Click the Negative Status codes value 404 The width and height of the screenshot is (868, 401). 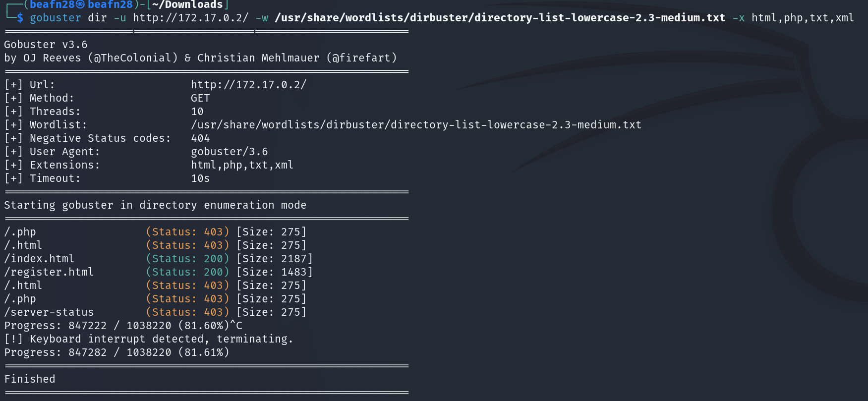point(200,138)
